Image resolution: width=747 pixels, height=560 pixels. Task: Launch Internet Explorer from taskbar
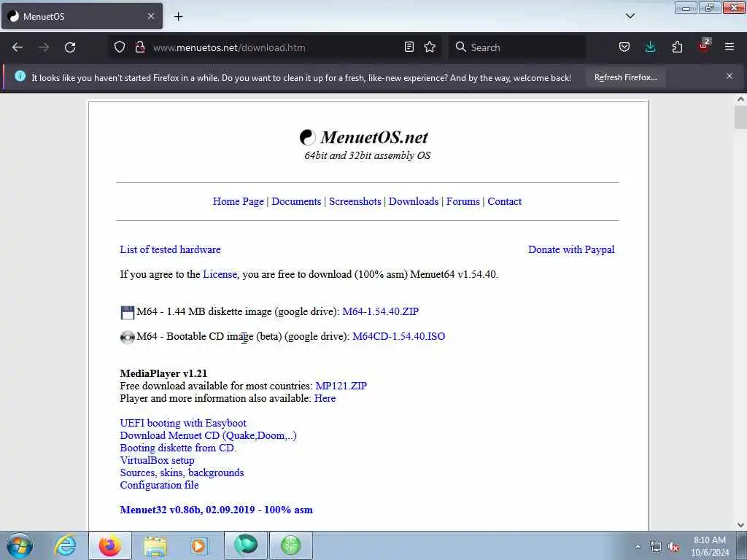(65, 545)
